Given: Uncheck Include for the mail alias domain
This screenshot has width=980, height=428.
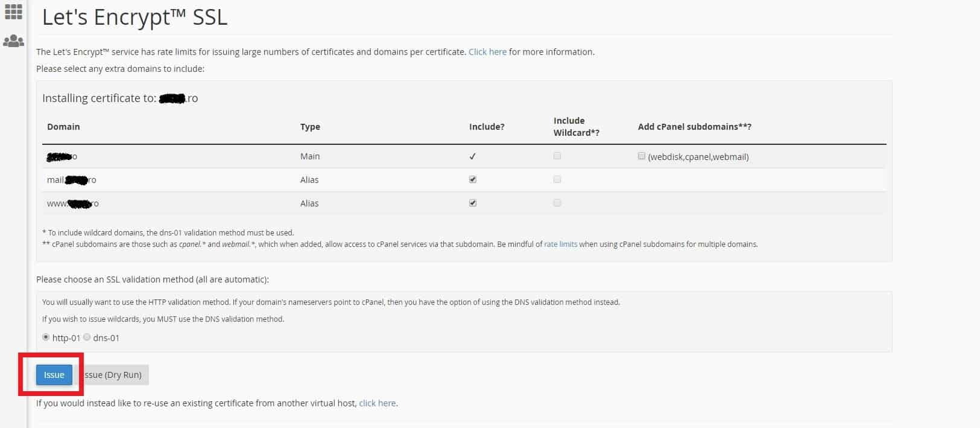Looking at the screenshot, I should [x=473, y=179].
